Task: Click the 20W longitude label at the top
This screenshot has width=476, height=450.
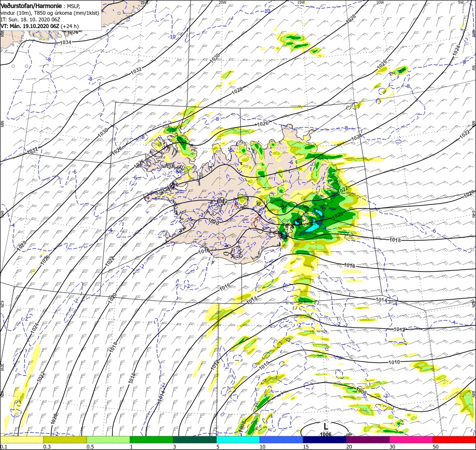Action: (222, 2)
